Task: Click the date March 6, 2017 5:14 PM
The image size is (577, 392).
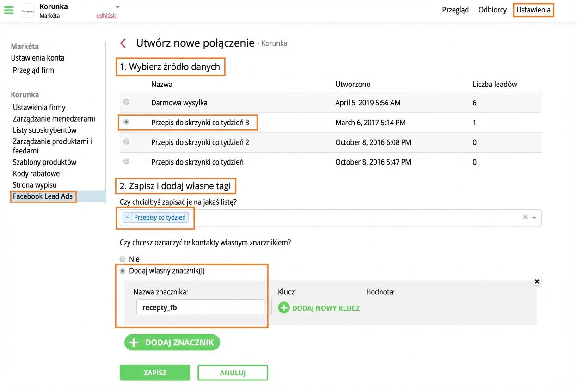Action: tap(370, 122)
